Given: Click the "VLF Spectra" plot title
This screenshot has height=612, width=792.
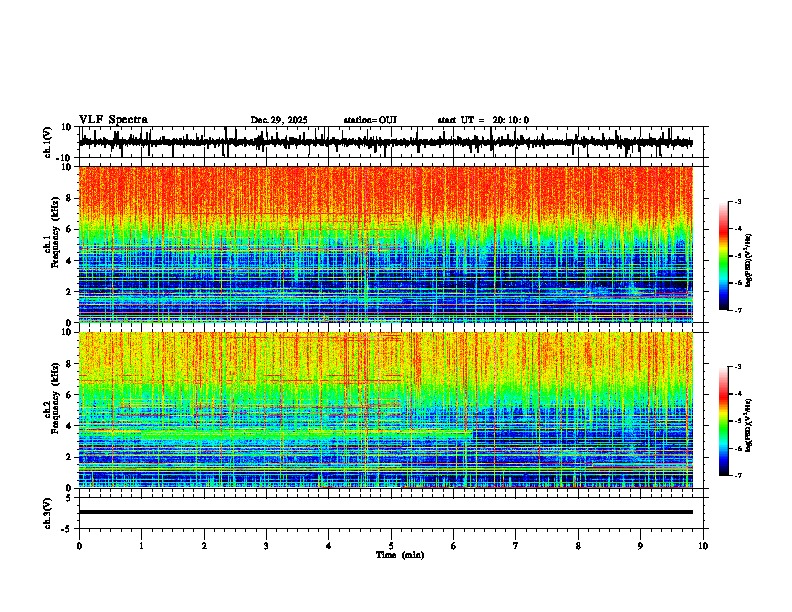Looking at the screenshot, I should tap(113, 120).
